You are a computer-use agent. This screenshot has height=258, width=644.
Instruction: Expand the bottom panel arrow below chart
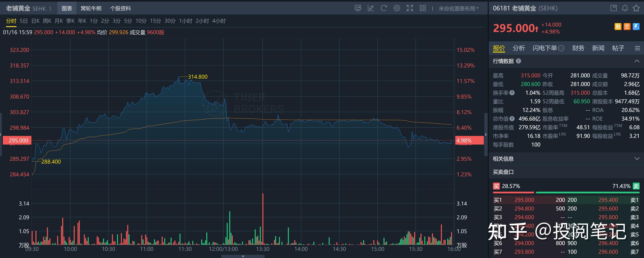243,256
